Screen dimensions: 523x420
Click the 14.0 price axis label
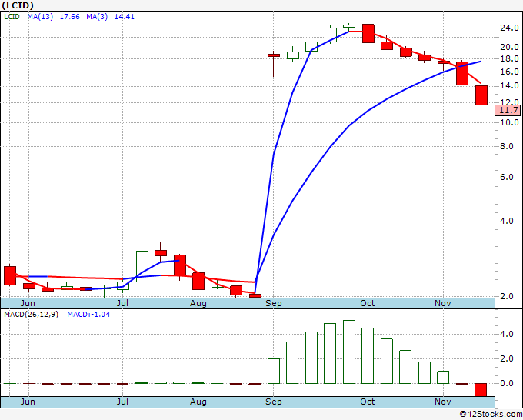coord(509,86)
